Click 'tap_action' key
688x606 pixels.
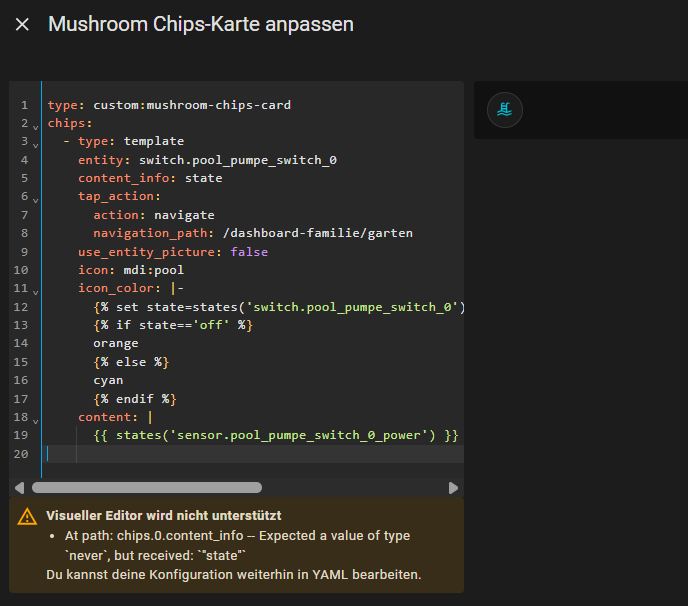(x=116, y=196)
